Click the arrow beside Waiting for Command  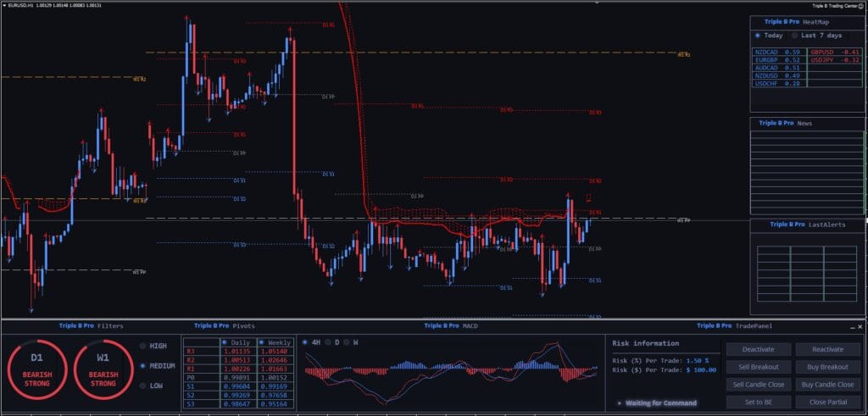pyautogui.click(x=620, y=402)
